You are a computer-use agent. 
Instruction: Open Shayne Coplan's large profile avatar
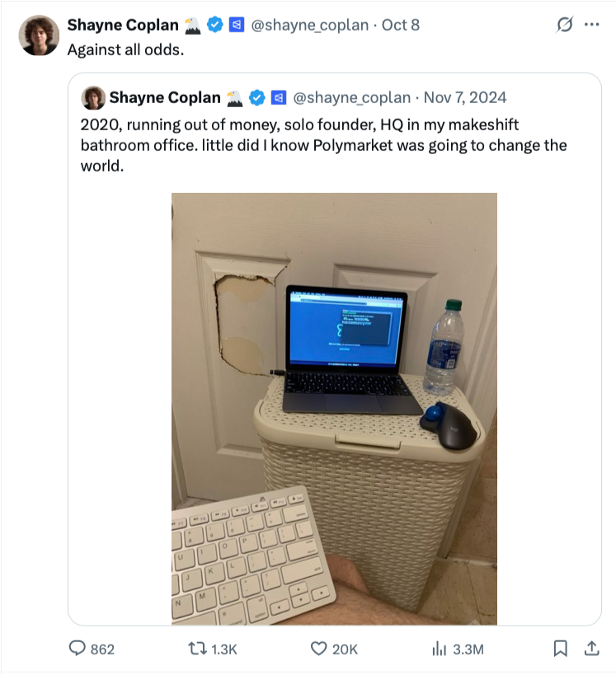39,35
